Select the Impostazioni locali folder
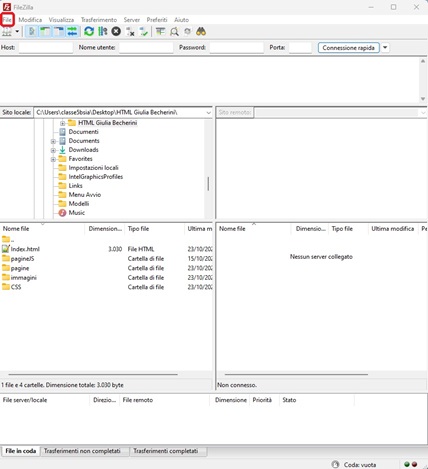This screenshot has width=428, height=469. (88, 168)
